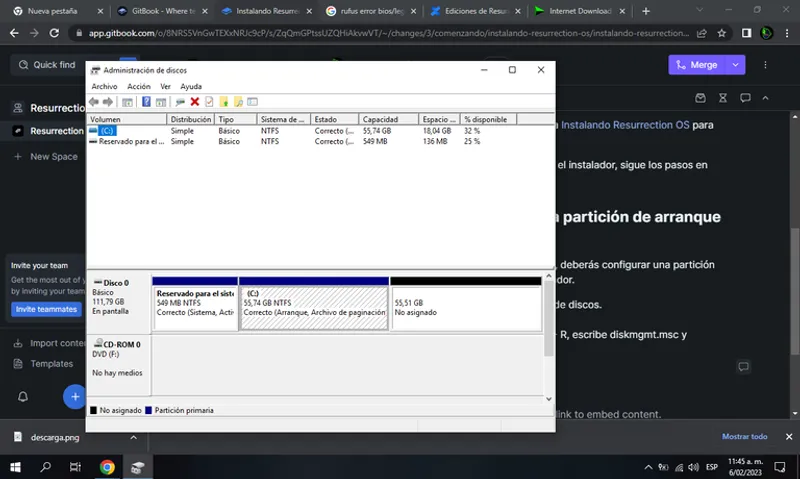Click the blue help icon in Disk Management toolbar
The height and width of the screenshot is (479, 800).
click(146, 102)
